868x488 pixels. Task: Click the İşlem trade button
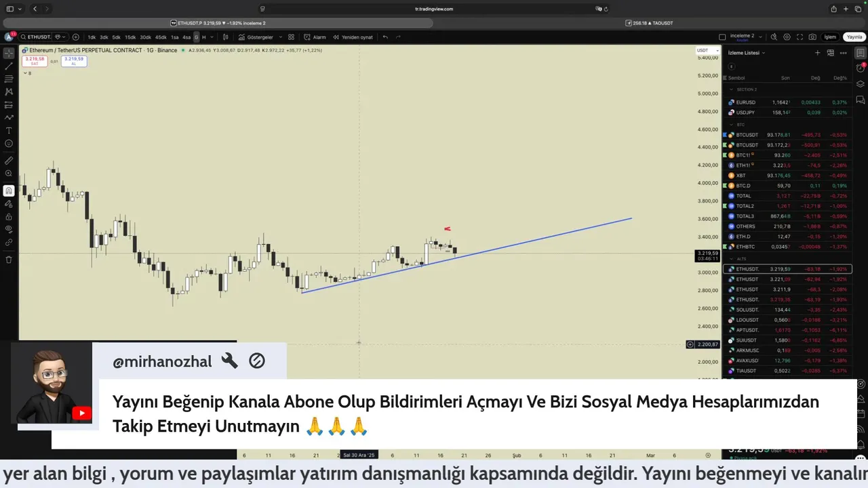pyautogui.click(x=830, y=37)
